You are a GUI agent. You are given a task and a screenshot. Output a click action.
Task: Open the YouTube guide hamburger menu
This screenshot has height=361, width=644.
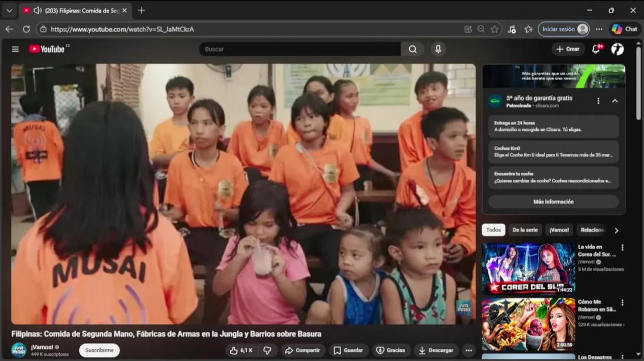(x=16, y=49)
